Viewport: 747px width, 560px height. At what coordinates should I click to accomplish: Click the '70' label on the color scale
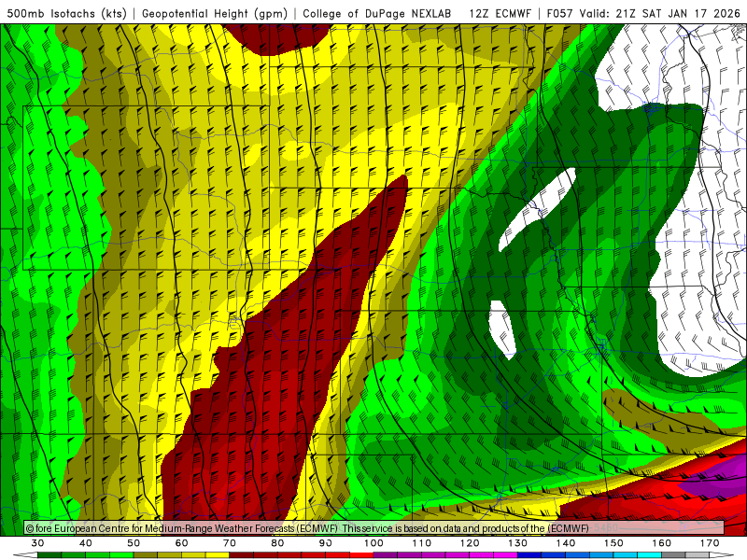(230, 543)
